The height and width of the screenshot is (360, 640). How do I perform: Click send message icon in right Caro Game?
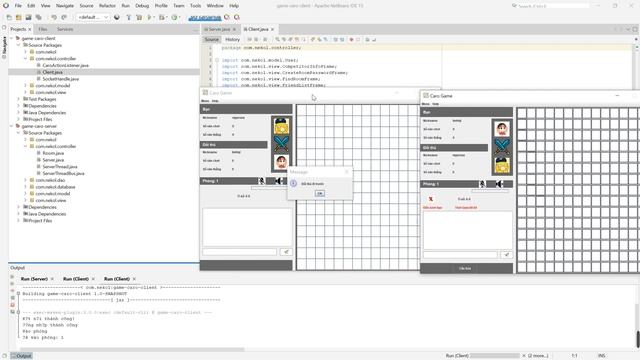coord(507,255)
